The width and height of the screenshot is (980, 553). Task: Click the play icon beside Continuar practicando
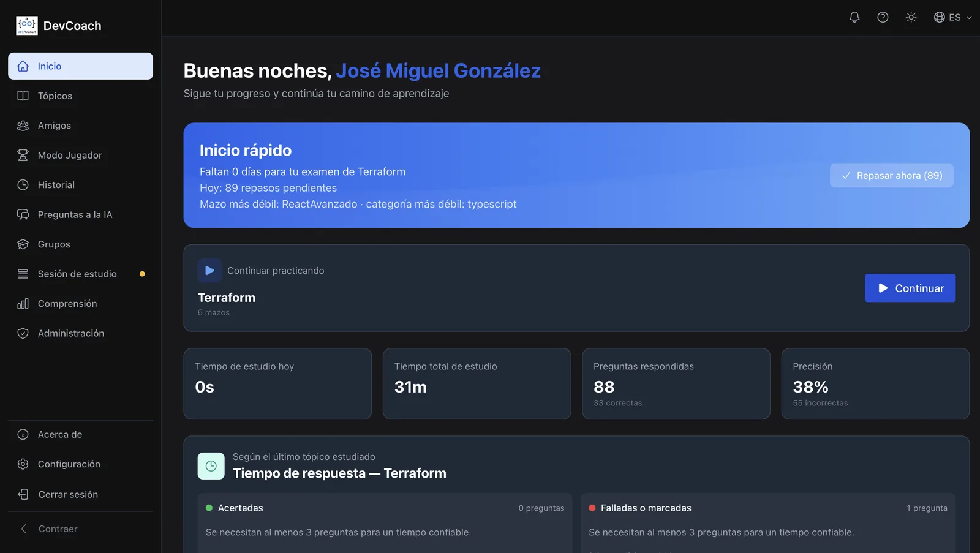(x=209, y=270)
